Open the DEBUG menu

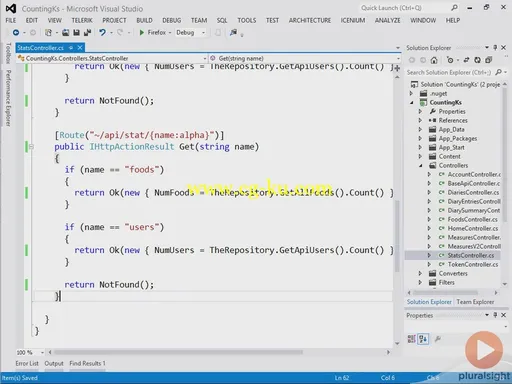coord(171,20)
